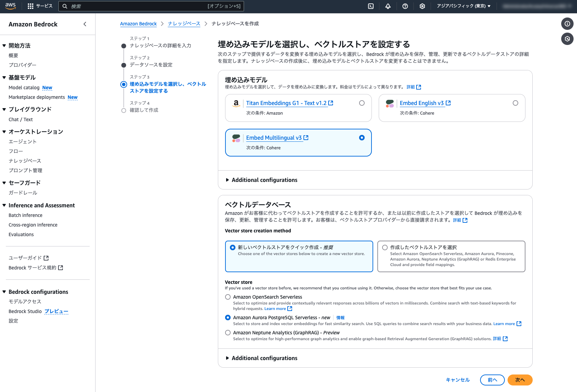Screen dimensions: 577x392
Task: Click external link icon beside Embed Multilingual v3
Action: (x=306, y=138)
